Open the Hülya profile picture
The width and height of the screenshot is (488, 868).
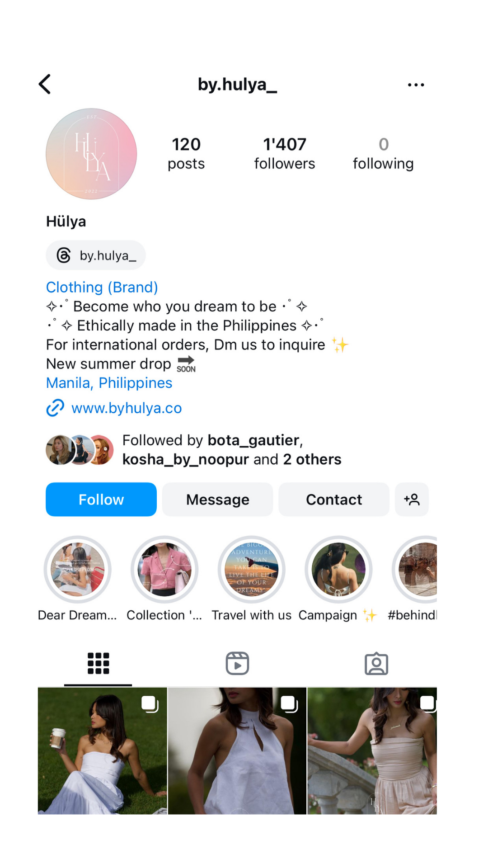(91, 154)
